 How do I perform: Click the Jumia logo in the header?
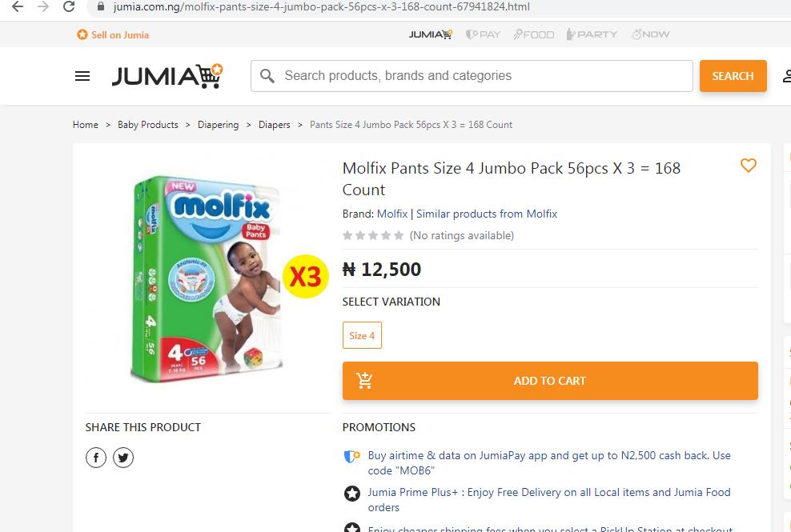click(167, 76)
